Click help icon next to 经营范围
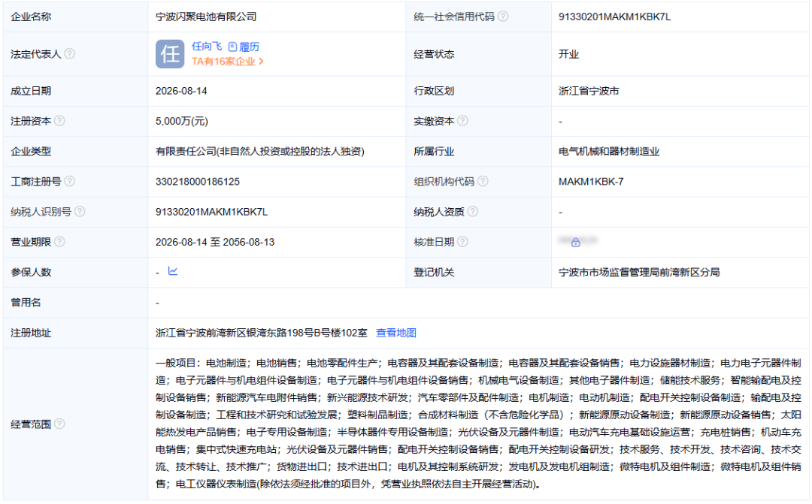Screen dimensions: 812x504 pyautogui.click(x=59, y=424)
